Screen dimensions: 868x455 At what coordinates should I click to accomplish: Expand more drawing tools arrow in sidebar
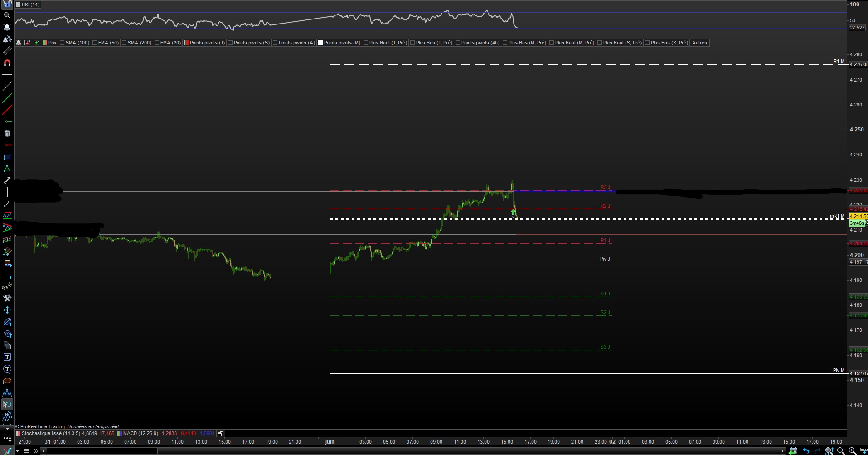[7, 428]
